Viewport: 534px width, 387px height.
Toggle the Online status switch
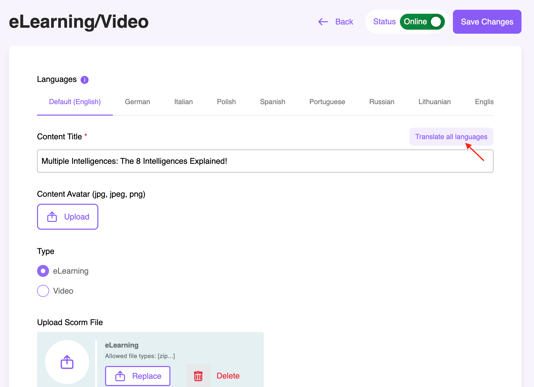click(x=422, y=22)
